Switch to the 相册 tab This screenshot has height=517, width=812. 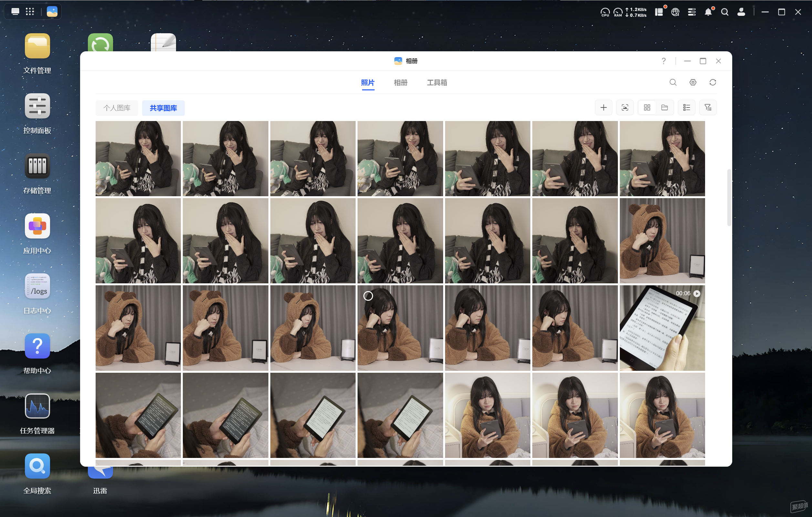(401, 83)
